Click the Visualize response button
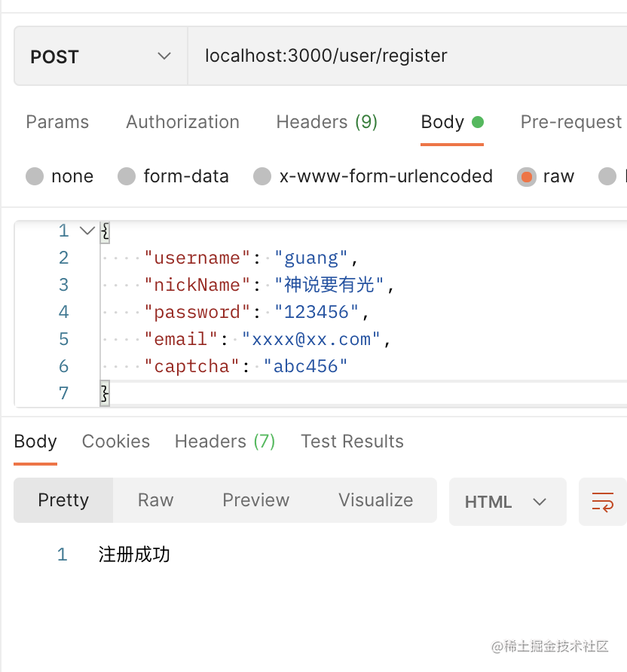The image size is (627, 672). (375, 500)
